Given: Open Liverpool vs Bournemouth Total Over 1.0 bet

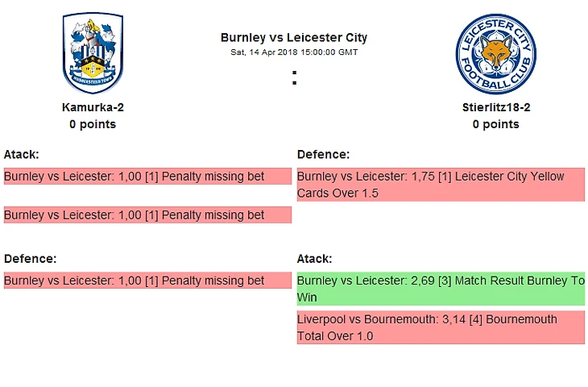Looking at the screenshot, I should pos(441,328).
